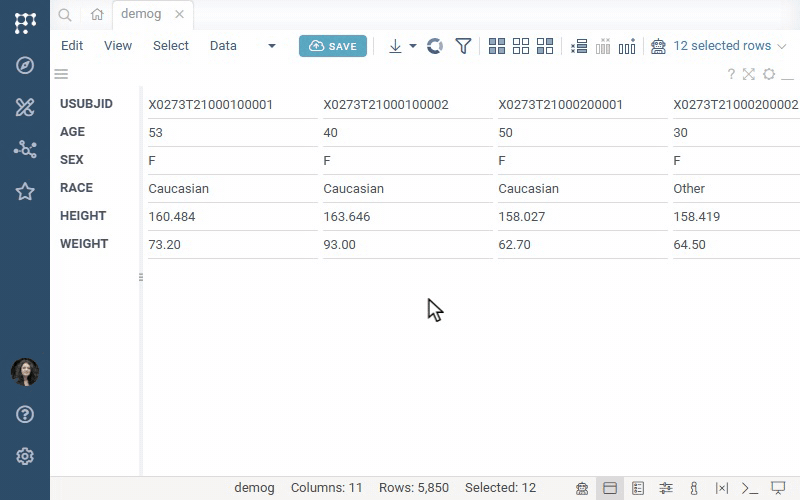Open the Data menu
The image size is (800, 500).
(223, 45)
